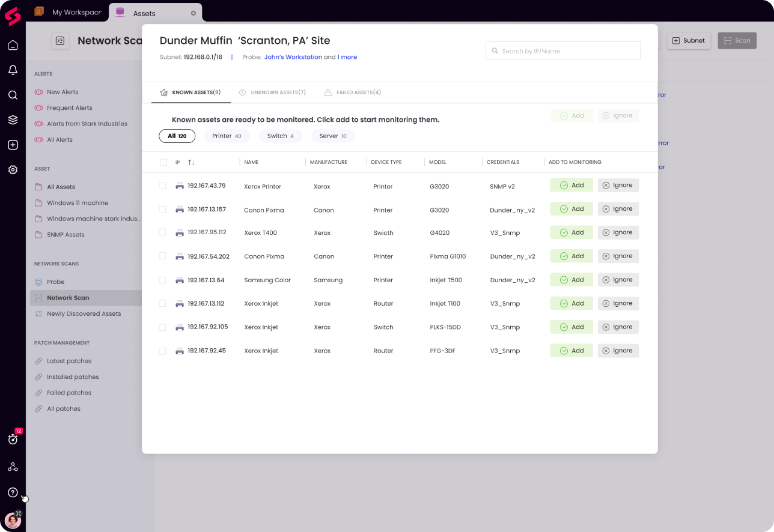Screen dimensions: 774x532
Task: Toggle the select-all checkbox in table header
Action: 163,162
